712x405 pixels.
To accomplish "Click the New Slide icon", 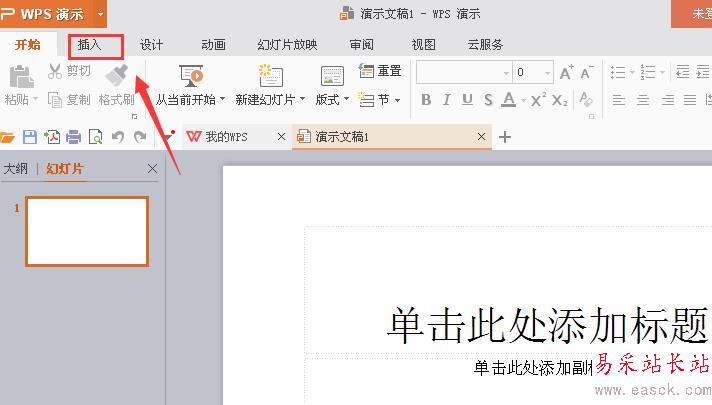I will pyautogui.click(x=271, y=75).
